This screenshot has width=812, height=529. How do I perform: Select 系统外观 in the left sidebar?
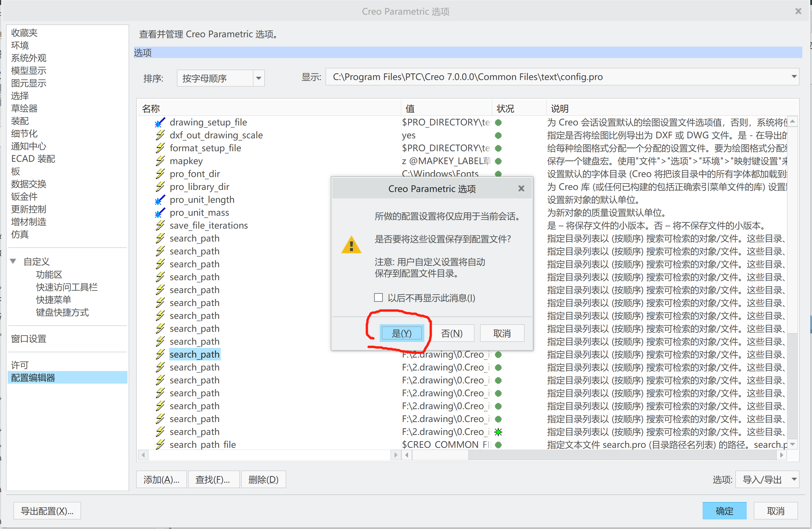click(29, 58)
